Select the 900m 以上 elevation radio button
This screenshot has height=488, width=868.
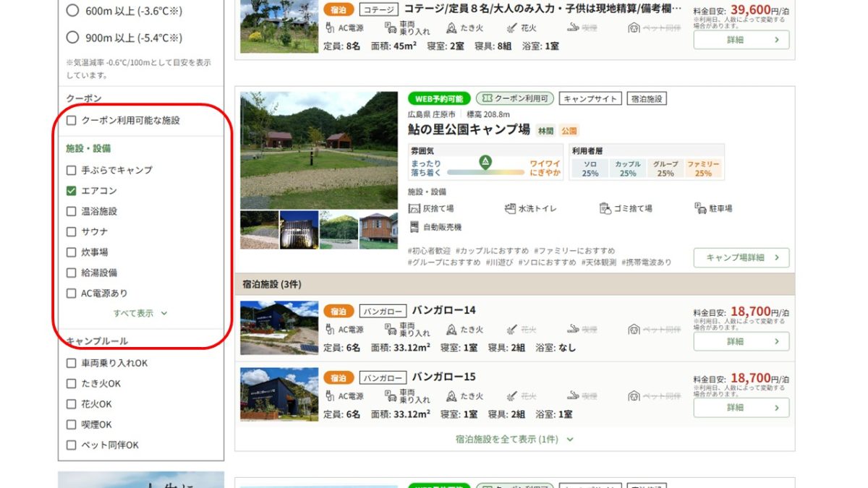click(x=72, y=38)
